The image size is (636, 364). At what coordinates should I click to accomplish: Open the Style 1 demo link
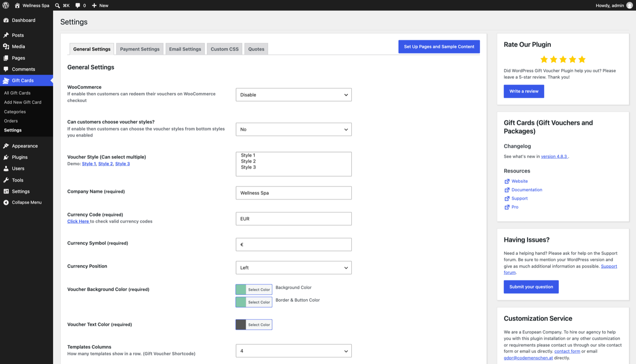(89, 164)
